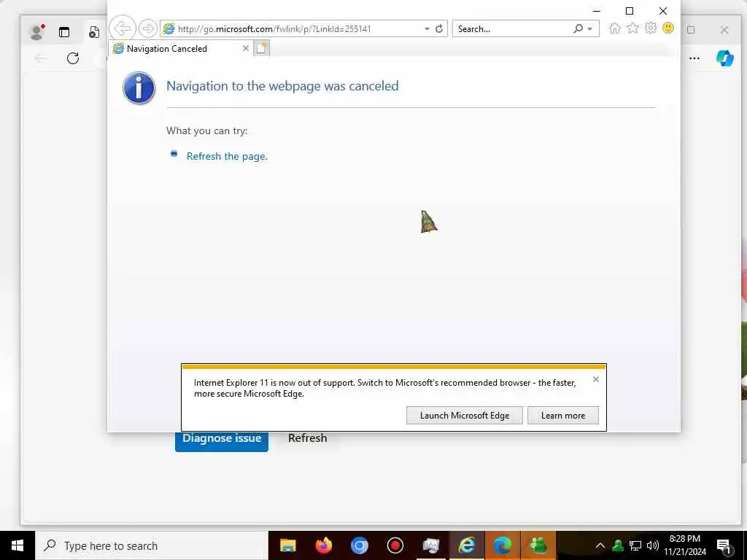
Task: Click the Refresh the page link
Action: [227, 156]
